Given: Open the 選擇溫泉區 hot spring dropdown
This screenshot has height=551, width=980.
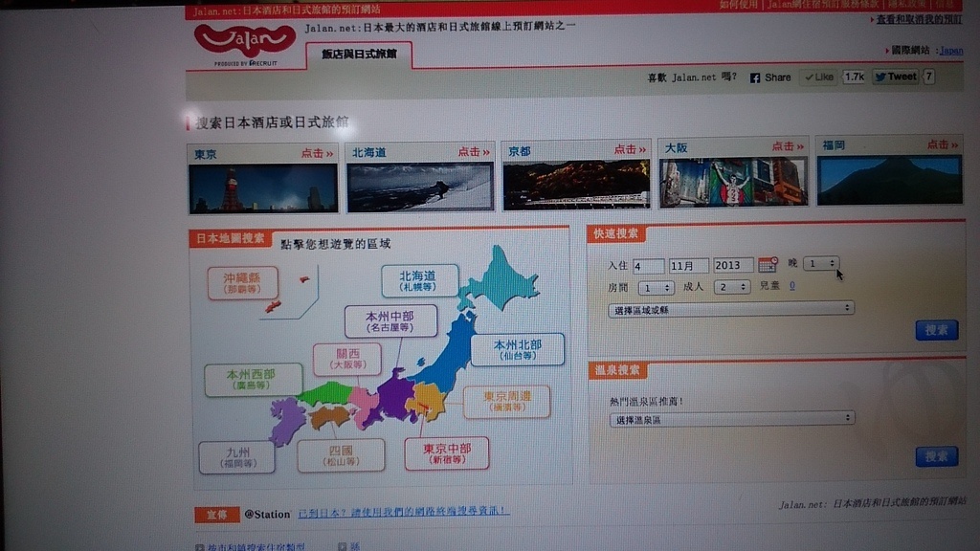Looking at the screenshot, I should tap(732, 419).
